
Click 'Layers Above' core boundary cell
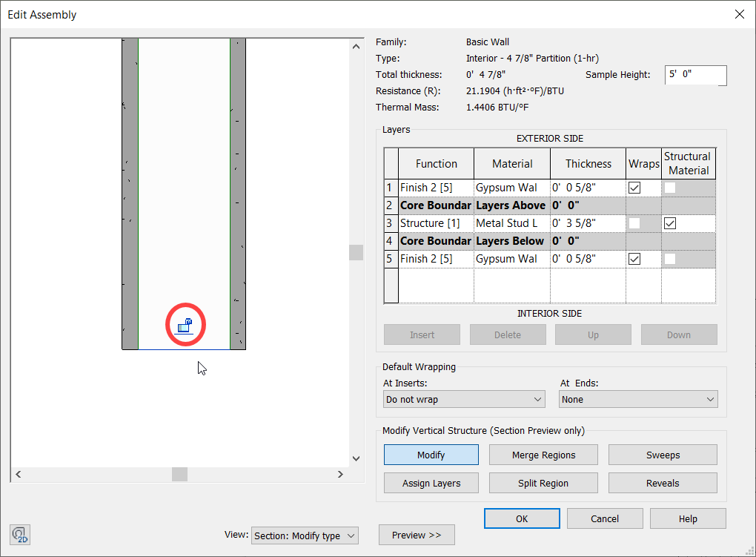point(512,205)
